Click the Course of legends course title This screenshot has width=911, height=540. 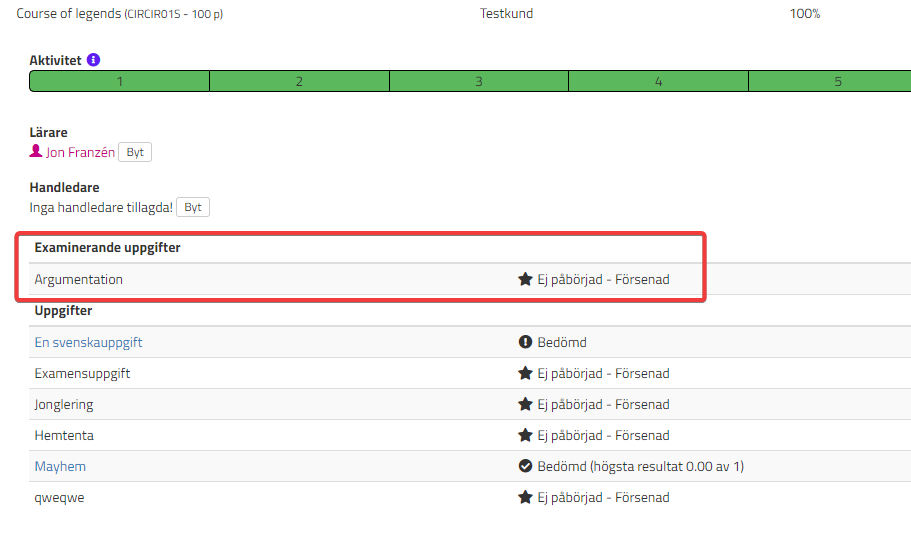pos(68,14)
